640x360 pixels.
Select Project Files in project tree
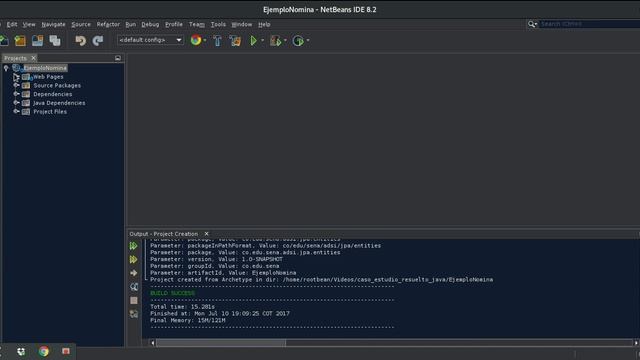(x=50, y=111)
